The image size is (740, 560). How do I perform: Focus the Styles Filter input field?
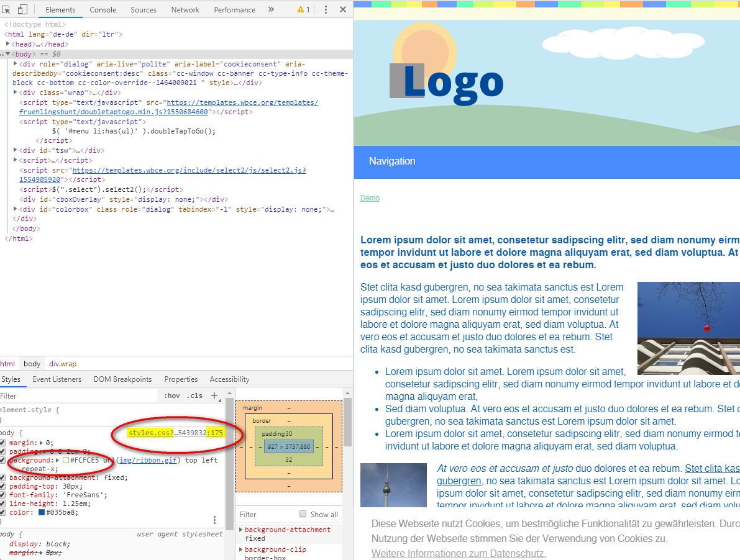coord(78,396)
